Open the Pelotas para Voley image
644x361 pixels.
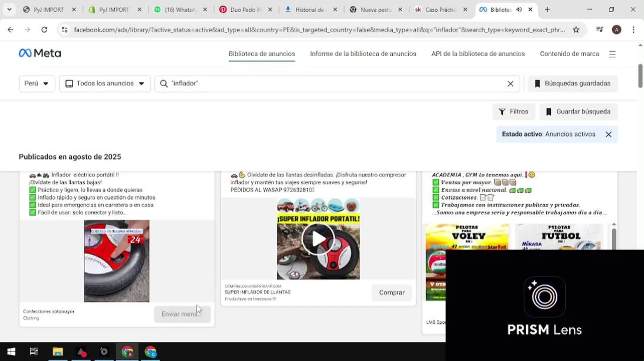click(x=467, y=262)
